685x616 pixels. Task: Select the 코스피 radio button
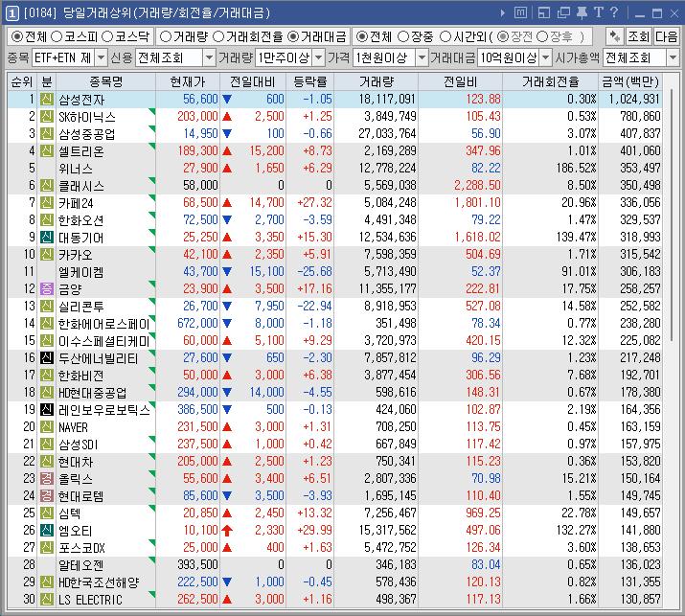(57, 36)
